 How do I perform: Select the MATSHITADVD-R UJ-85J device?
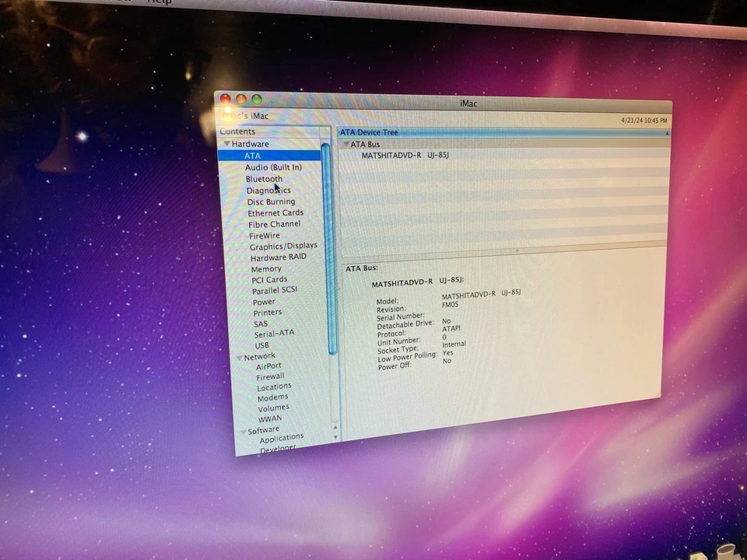pyautogui.click(x=404, y=155)
